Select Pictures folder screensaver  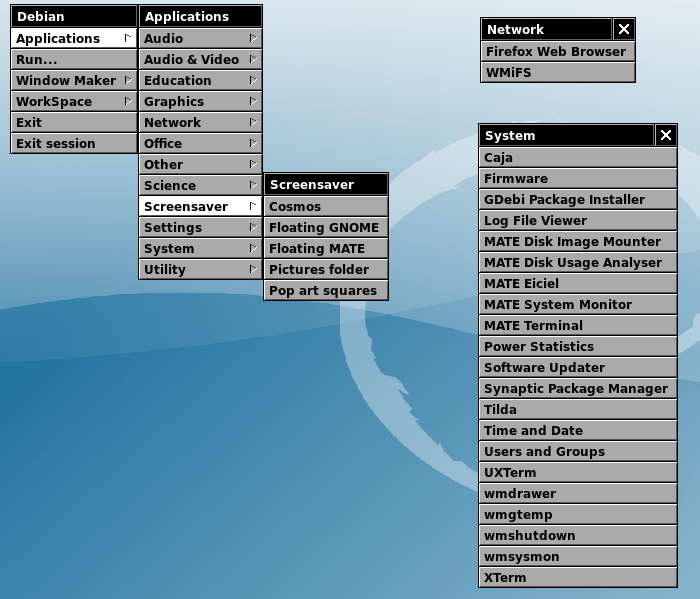point(326,269)
